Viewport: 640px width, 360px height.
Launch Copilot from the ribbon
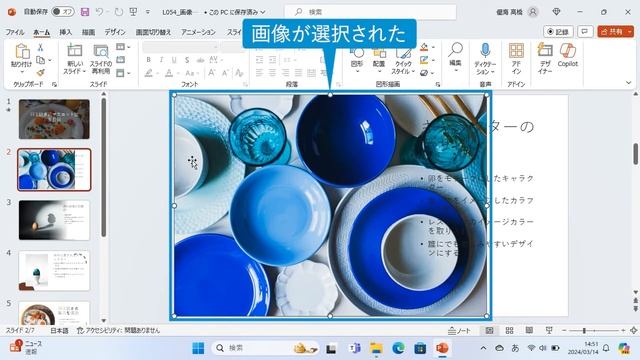tap(568, 55)
